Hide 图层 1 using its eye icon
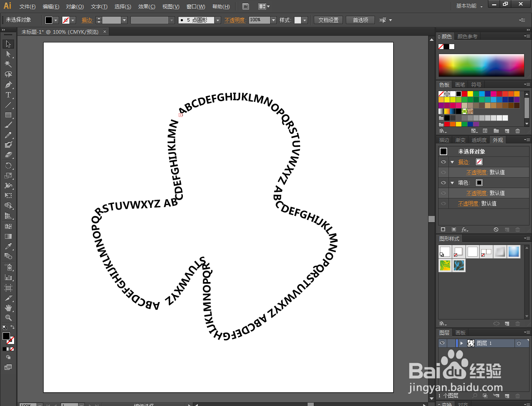532x406 pixels. click(x=442, y=343)
